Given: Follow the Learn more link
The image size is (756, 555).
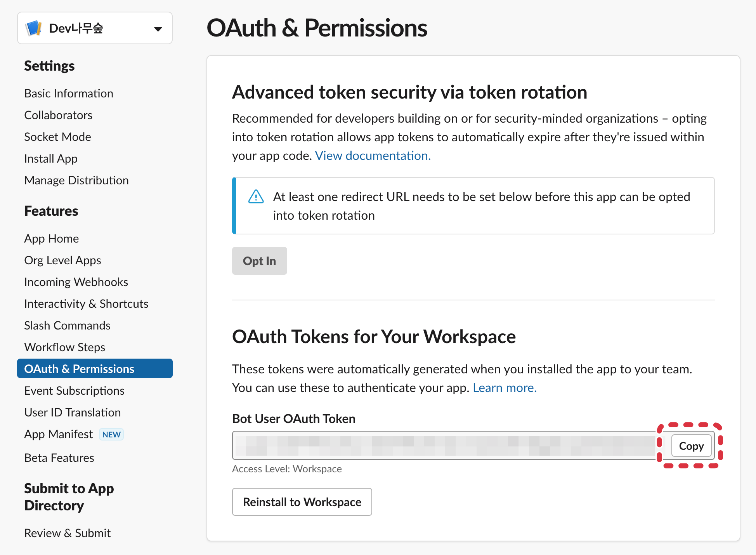Looking at the screenshot, I should pos(505,388).
